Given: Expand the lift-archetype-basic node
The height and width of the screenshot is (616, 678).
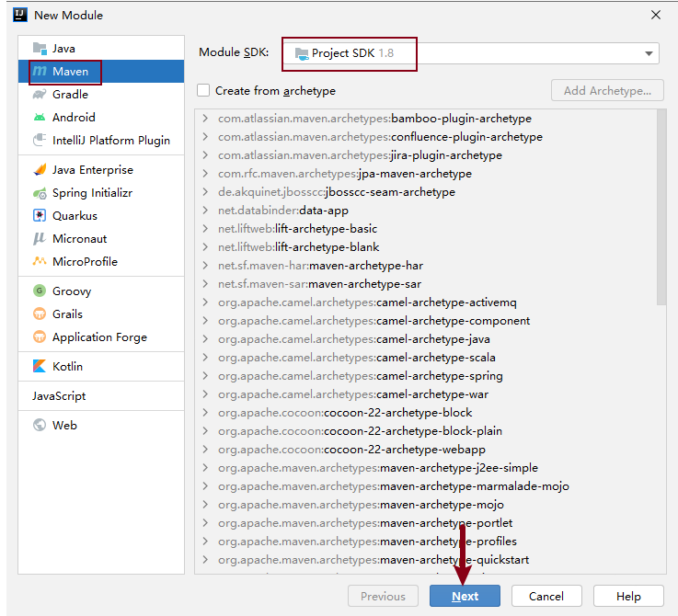Looking at the screenshot, I should (205, 228).
